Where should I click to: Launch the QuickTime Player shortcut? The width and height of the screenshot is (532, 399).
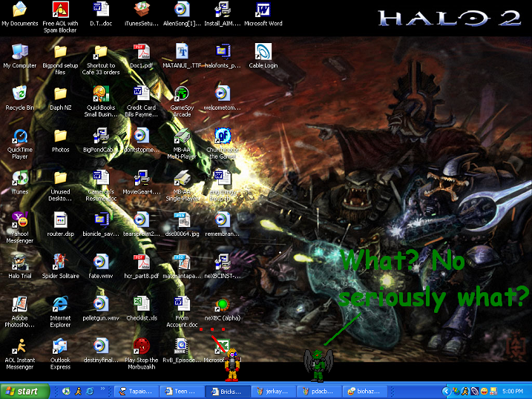(x=20, y=136)
